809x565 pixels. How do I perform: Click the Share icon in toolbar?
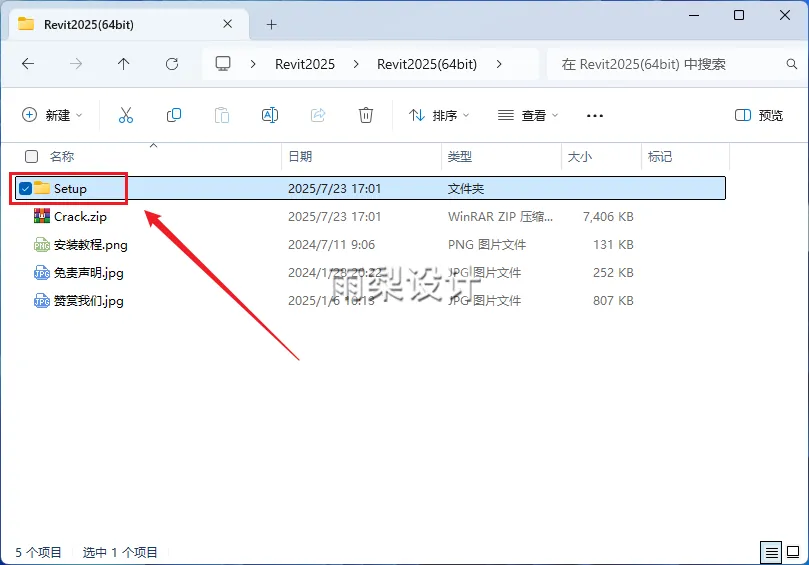pos(318,115)
